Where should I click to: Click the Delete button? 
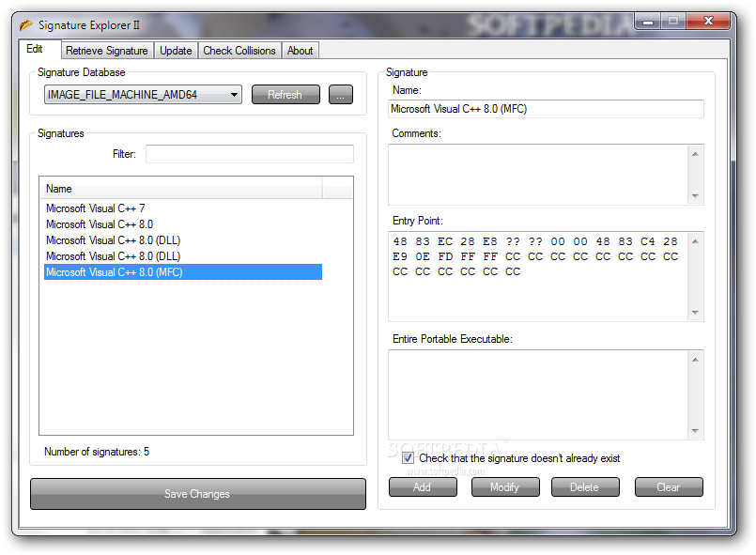[x=585, y=487]
